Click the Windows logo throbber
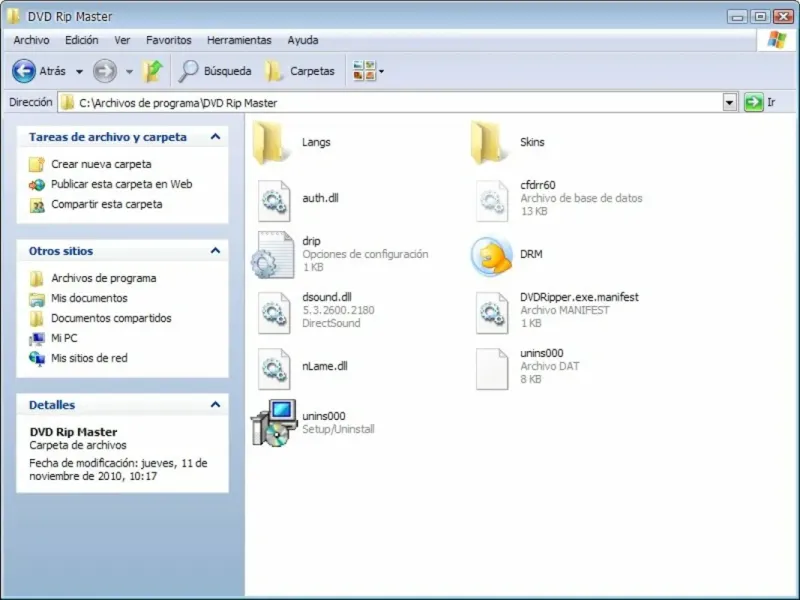 [x=777, y=39]
